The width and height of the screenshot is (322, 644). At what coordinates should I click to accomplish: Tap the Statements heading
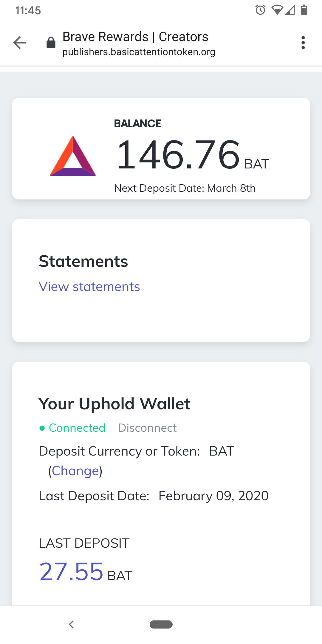(x=83, y=261)
